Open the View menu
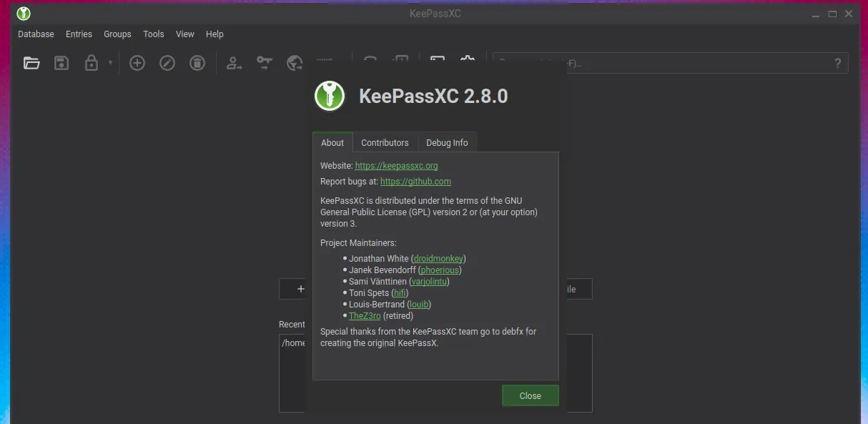Viewport: 868px width, 424px height. (x=185, y=34)
